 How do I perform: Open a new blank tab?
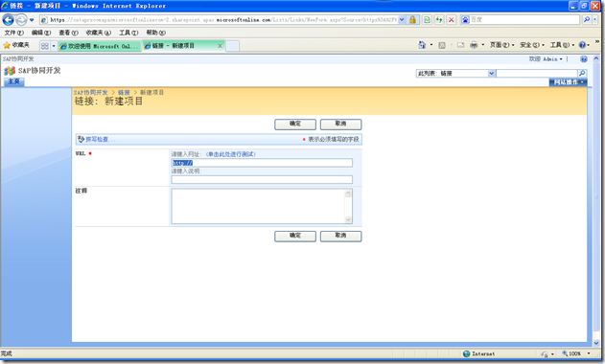tap(232, 46)
